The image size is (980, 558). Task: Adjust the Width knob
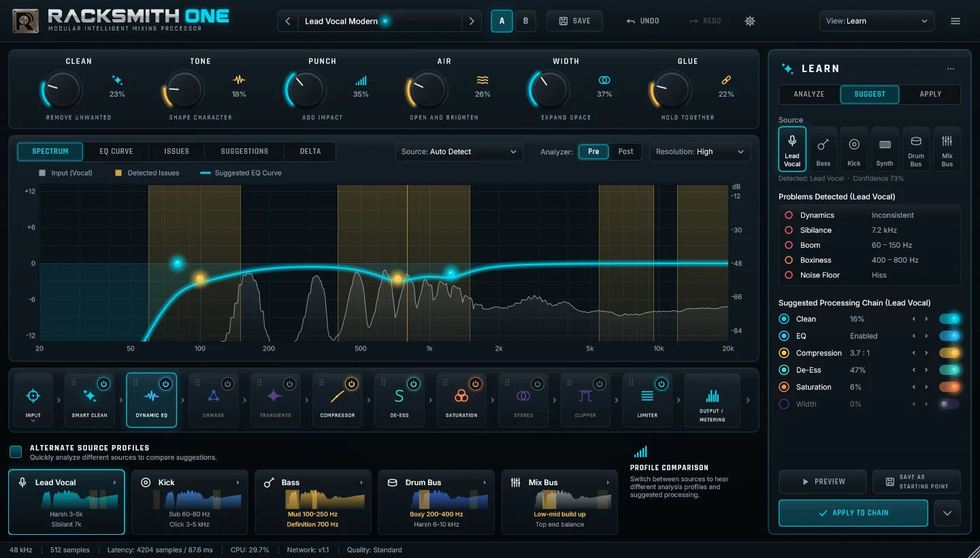[550, 90]
